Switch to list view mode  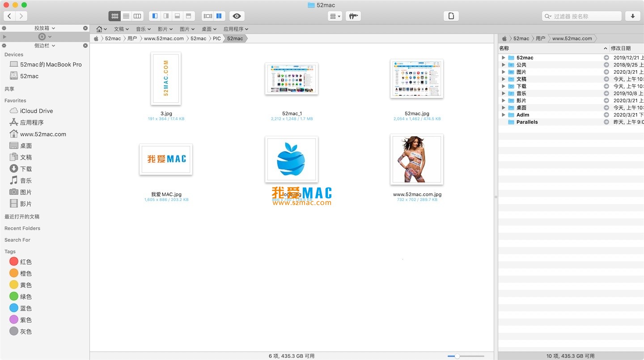click(126, 16)
